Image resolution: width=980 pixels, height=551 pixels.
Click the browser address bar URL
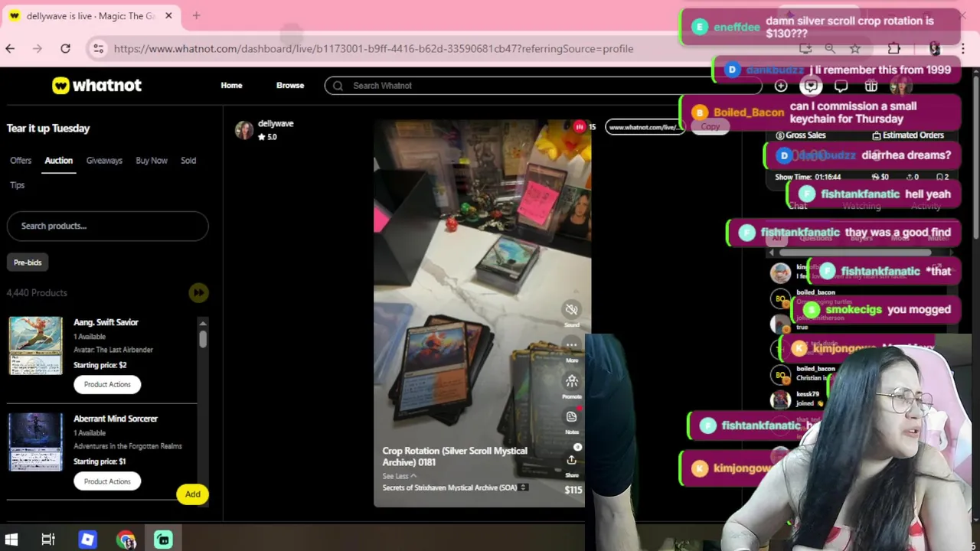point(374,48)
